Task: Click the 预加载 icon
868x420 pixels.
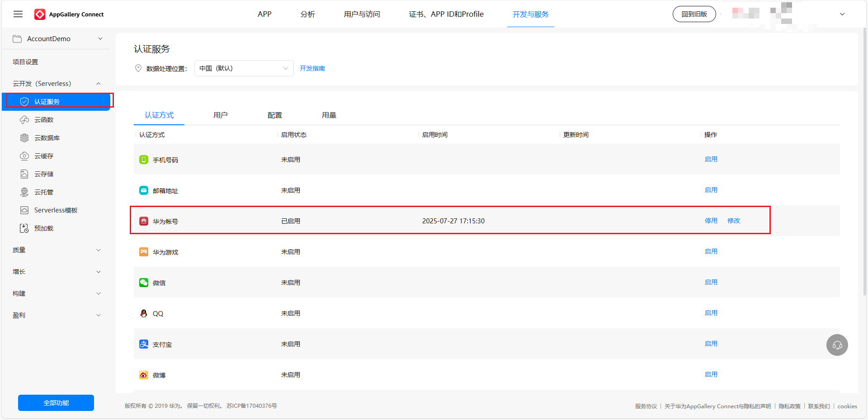Action: [24, 228]
